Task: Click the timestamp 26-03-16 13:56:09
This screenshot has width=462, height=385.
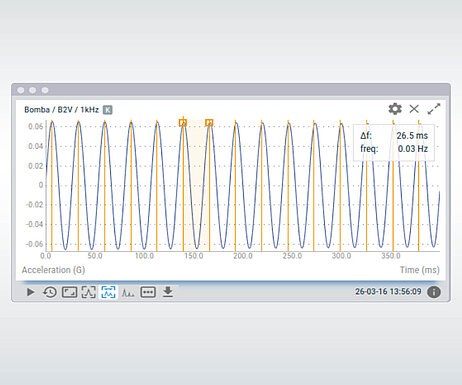Action: [388, 292]
